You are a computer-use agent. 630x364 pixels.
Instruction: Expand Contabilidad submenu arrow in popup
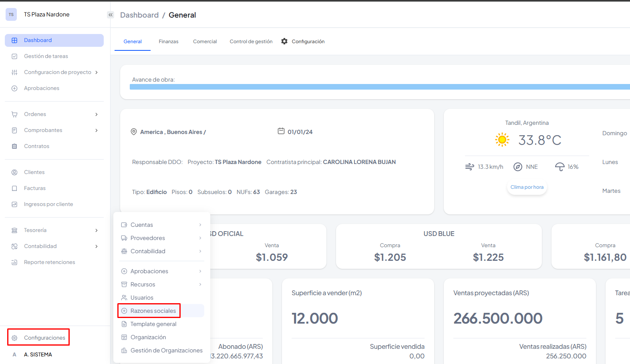[200, 251]
